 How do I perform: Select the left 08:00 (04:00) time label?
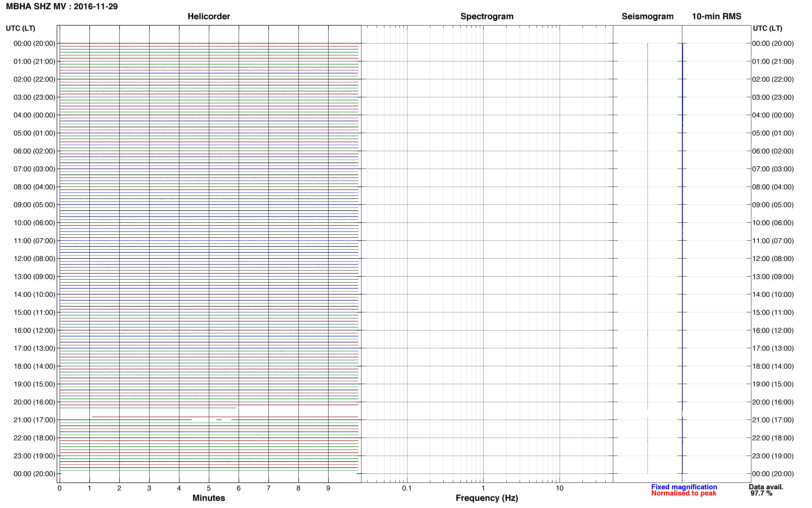click(x=34, y=187)
